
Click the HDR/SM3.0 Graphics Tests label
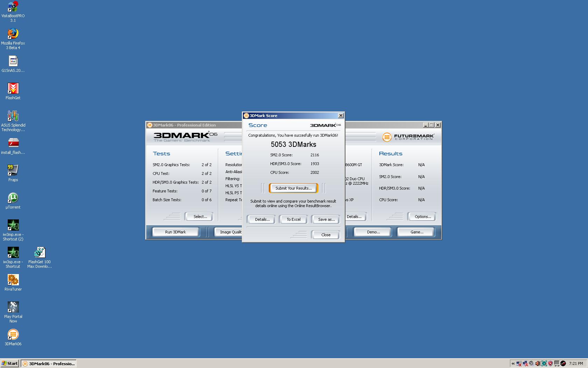click(175, 182)
